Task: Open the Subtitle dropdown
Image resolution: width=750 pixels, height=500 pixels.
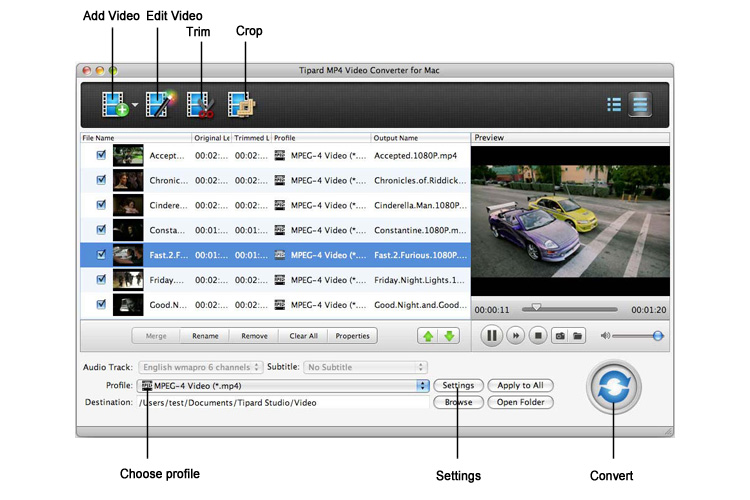Action: pos(365,367)
